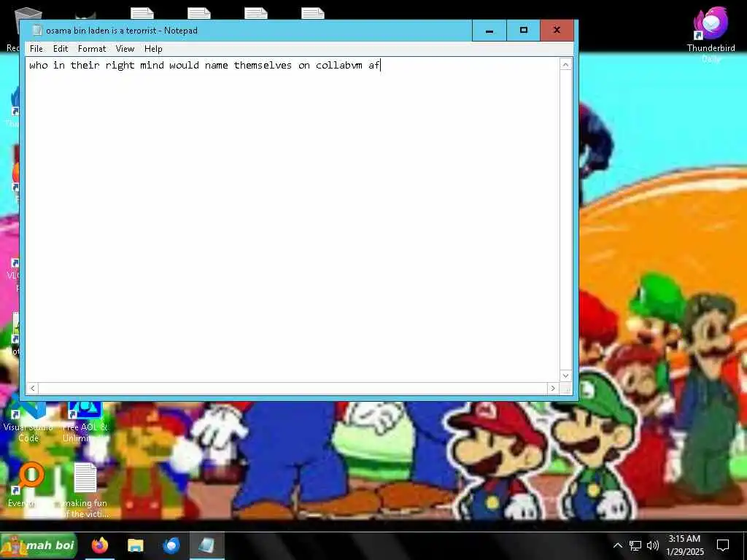Click the Notepad taskbar button
747x560 pixels.
click(x=206, y=545)
